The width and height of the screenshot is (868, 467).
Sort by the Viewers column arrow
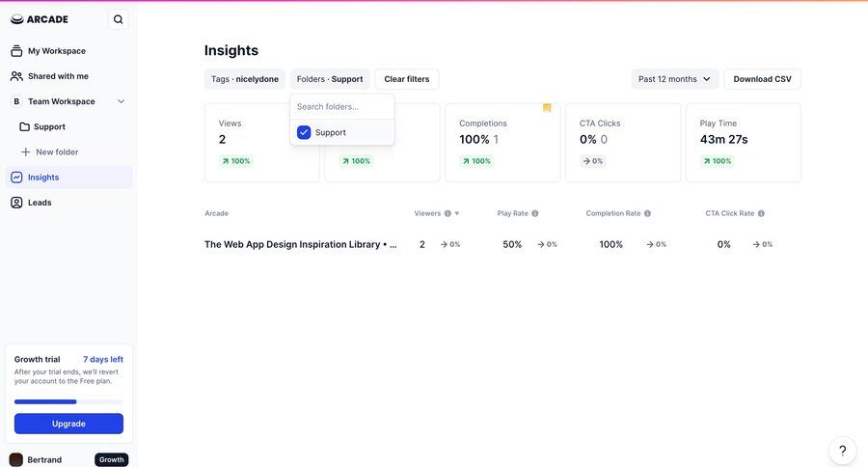tap(457, 213)
